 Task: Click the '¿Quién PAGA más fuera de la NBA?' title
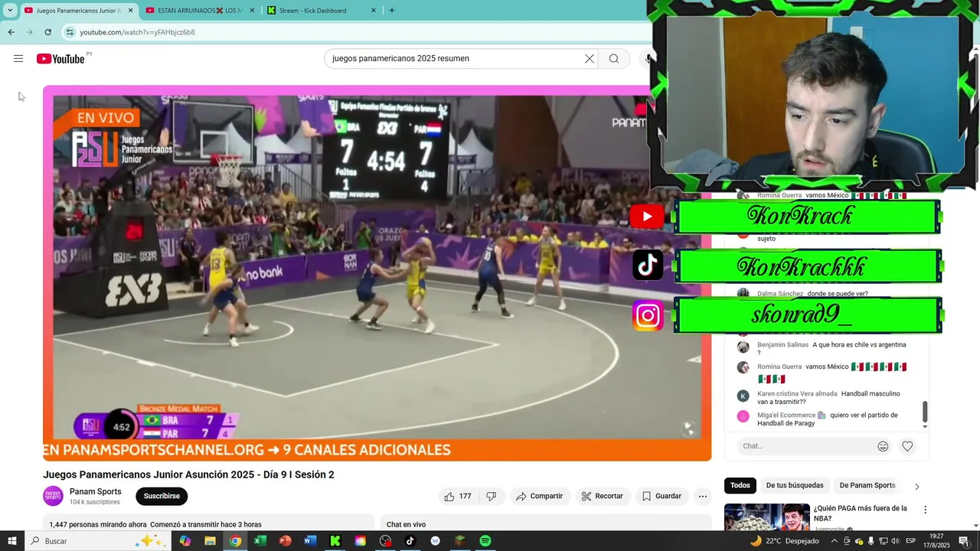860,513
